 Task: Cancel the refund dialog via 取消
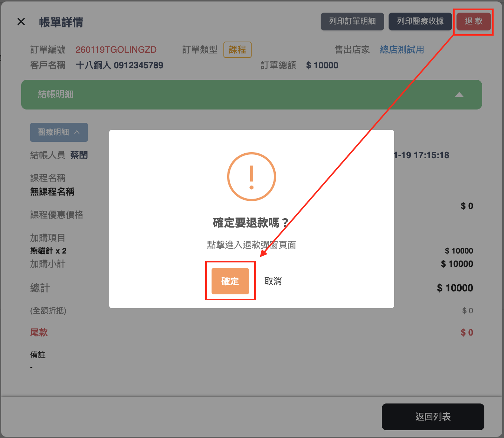273,281
